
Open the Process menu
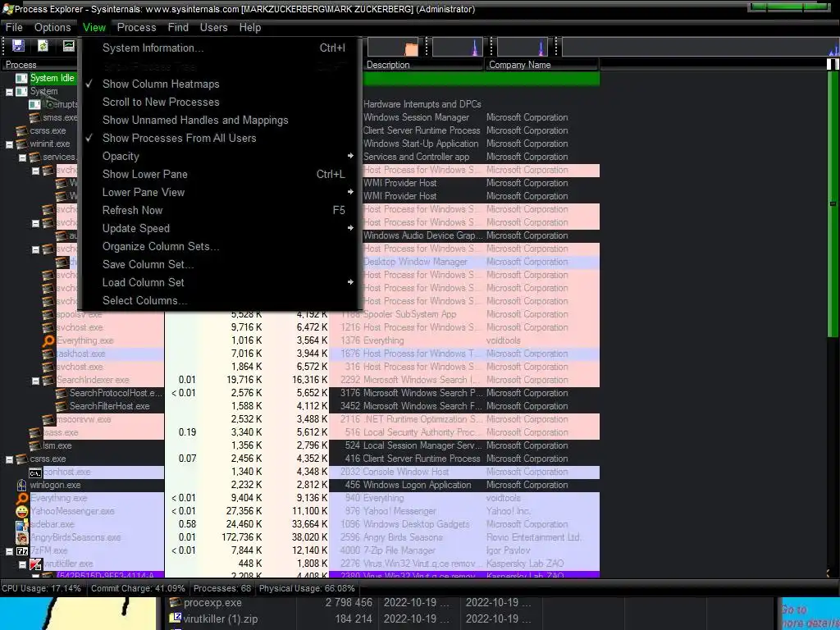[137, 27]
